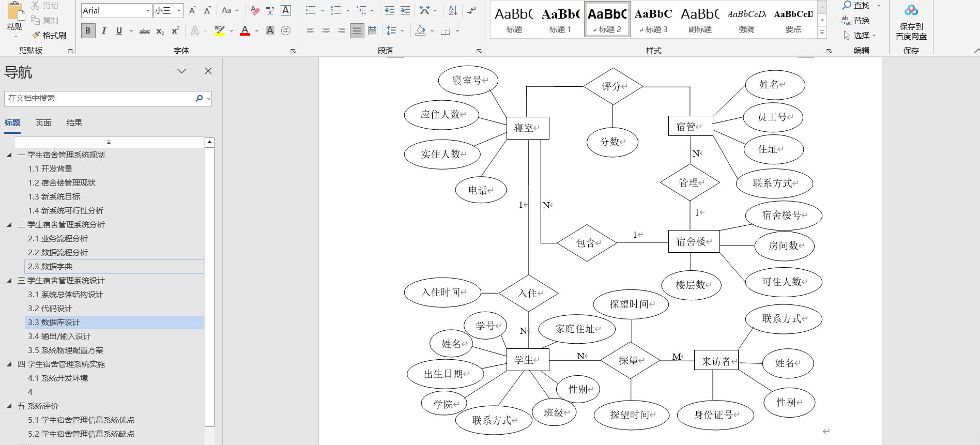Open the phonetic guide (wén) icon
This screenshot has height=445, width=980.
tap(270, 10)
